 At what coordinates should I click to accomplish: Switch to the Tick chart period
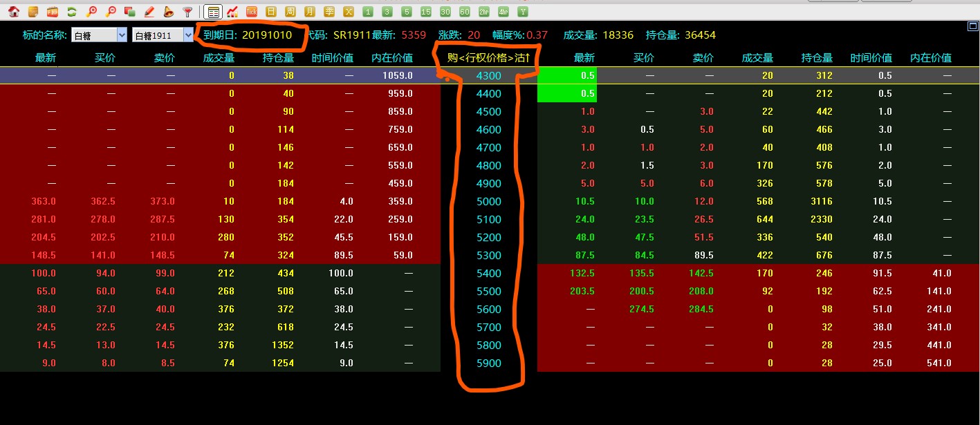click(x=252, y=12)
